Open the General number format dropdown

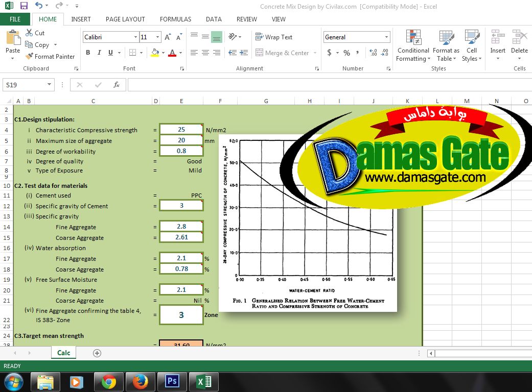click(386, 37)
